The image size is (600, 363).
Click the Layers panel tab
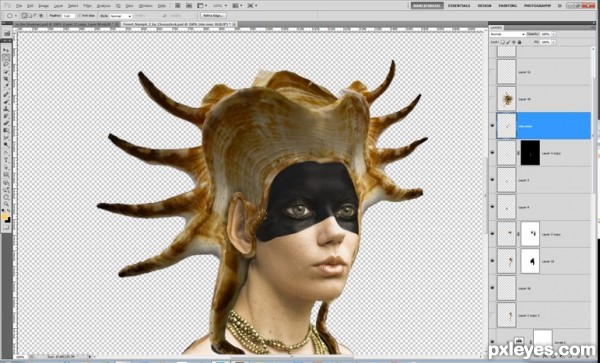(x=496, y=28)
